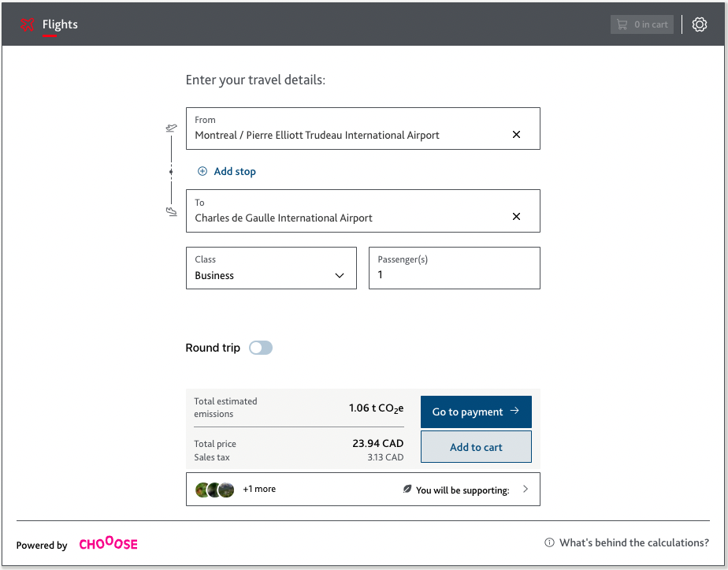This screenshot has height=570, width=728.
Task: Expand the You will be supporting section
Action: [526, 489]
